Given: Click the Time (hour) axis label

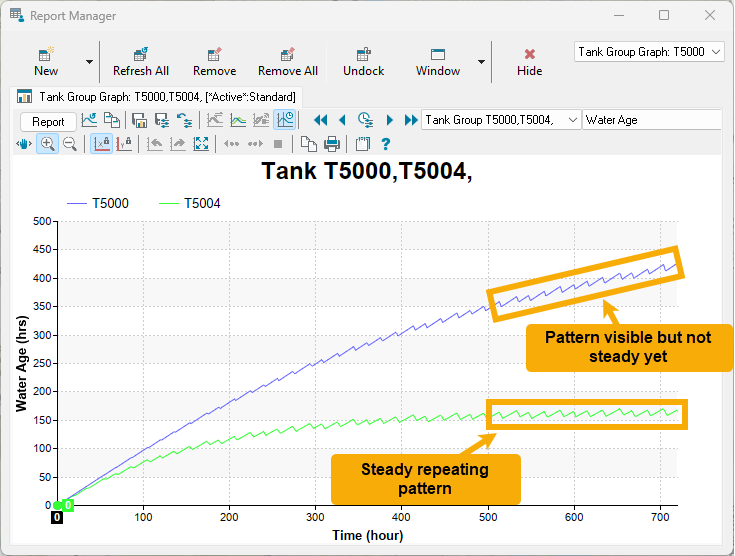Looking at the screenshot, I should pyautogui.click(x=368, y=535).
